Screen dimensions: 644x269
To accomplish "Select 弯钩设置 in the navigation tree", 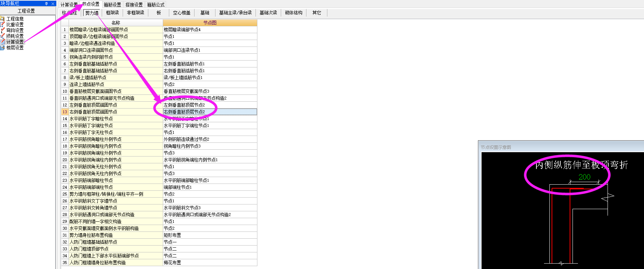I will (15, 30).
